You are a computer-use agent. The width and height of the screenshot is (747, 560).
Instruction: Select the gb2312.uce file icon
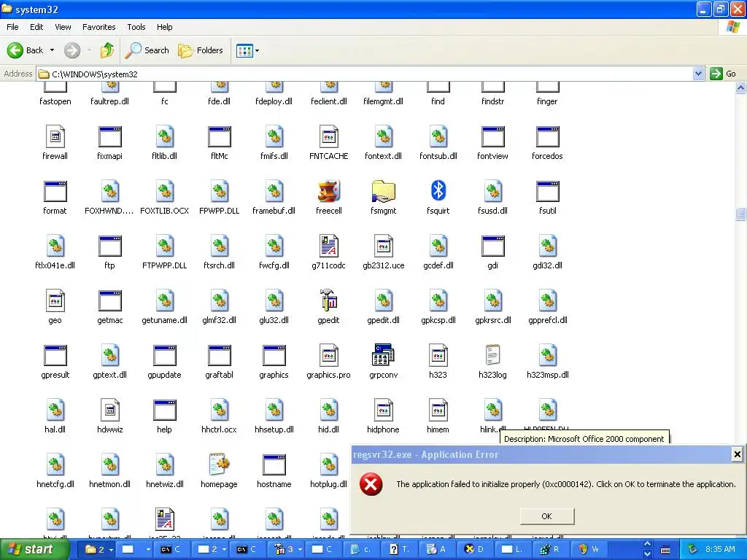[384, 246]
